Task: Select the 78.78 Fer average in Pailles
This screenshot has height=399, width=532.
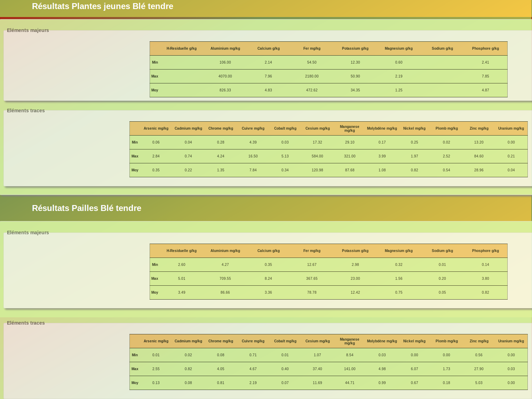Action: 312,292
